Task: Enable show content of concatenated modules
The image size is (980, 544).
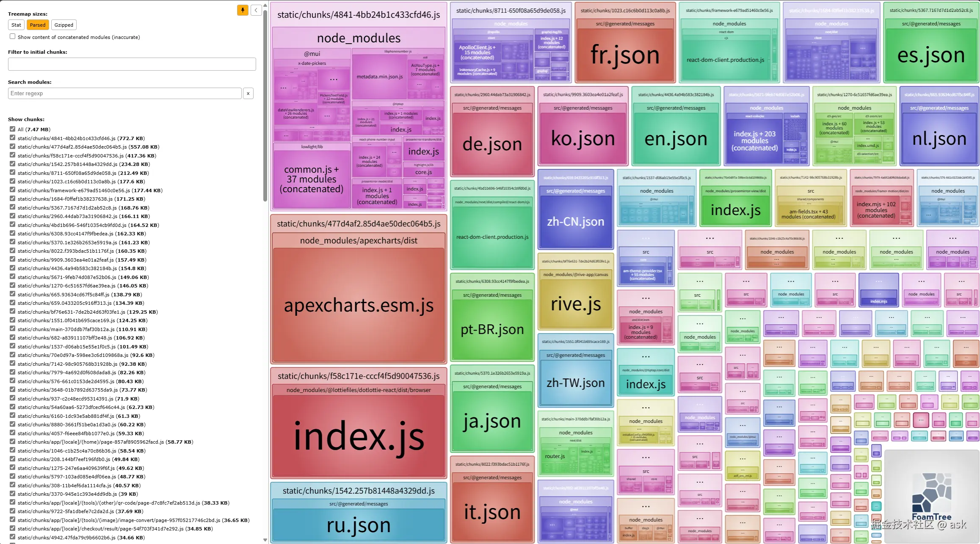Action: click(13, 37)
